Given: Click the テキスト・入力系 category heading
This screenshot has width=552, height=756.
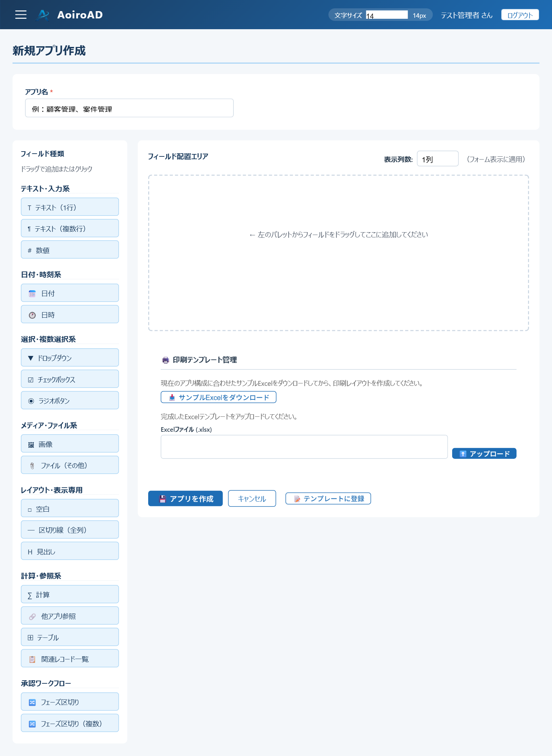Looking at the screenshot, I should (45, 188).
